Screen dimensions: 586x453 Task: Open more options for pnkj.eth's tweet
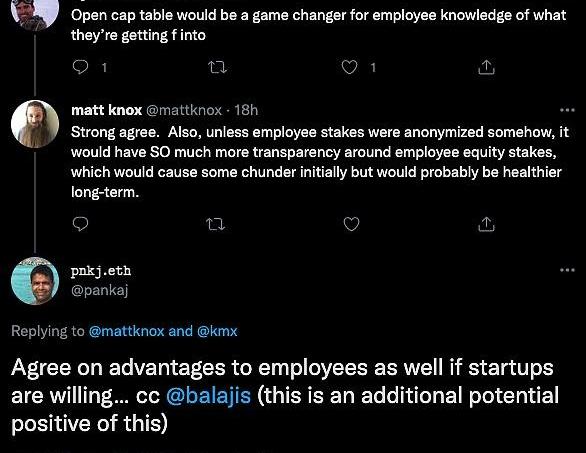[567, 270]
